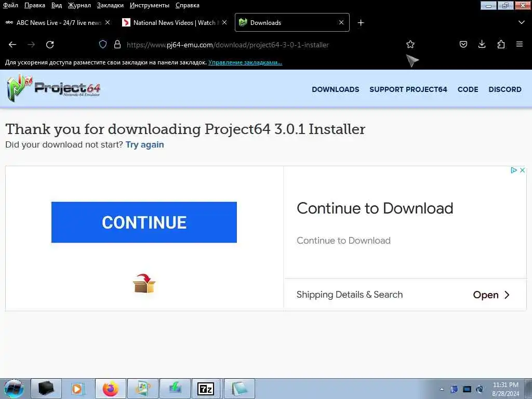Go to DOWNLOADS in site navigation
This screenshot has height=399, width=532.
click(336, 89)
